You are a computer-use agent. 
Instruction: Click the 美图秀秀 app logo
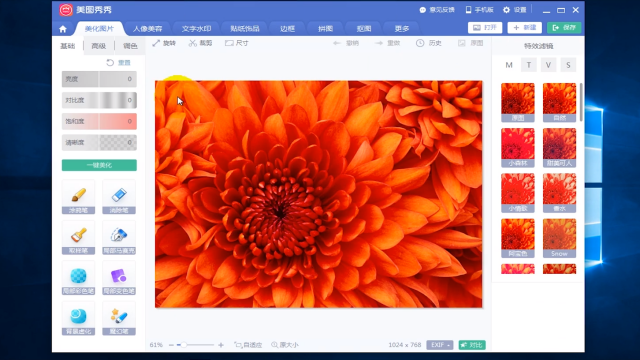click(x=65, y=10)
